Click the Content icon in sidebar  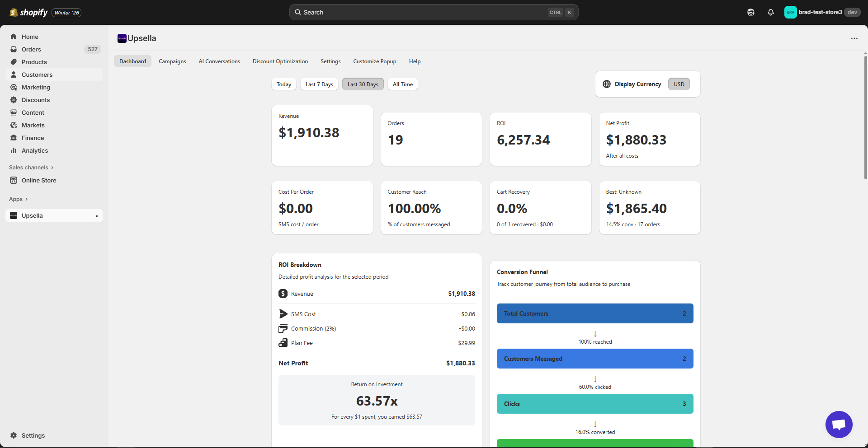[x=14, y=112]
